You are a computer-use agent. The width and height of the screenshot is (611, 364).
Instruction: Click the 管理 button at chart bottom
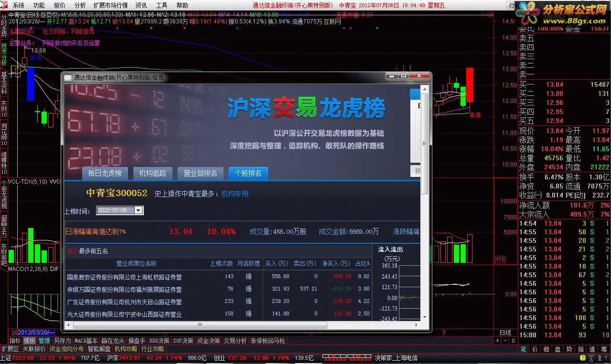[44, 341]
